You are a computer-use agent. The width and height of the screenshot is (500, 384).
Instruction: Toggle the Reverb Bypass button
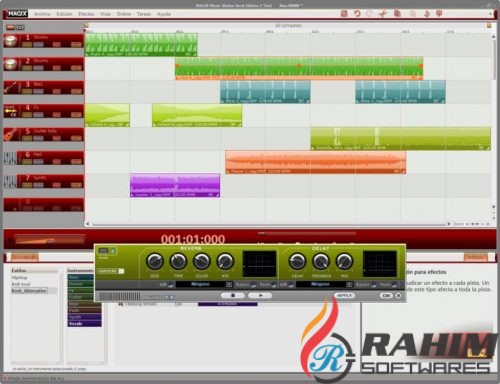click(x=253, y=284)
